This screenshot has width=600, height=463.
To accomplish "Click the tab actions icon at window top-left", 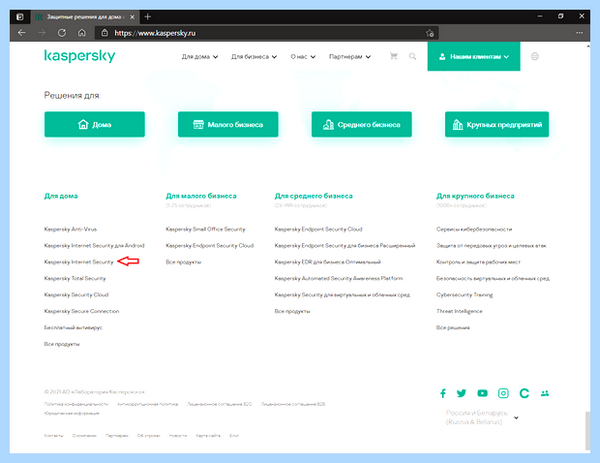I will click(20, 17).
